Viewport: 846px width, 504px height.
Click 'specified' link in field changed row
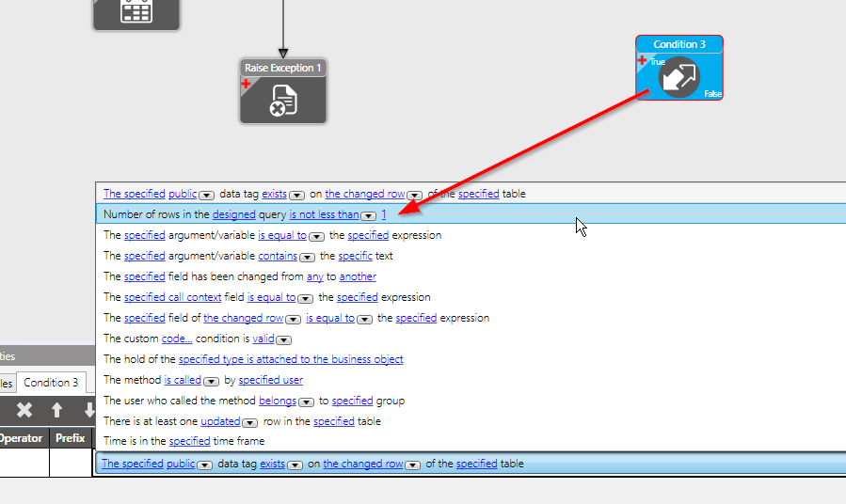point(145,276)
